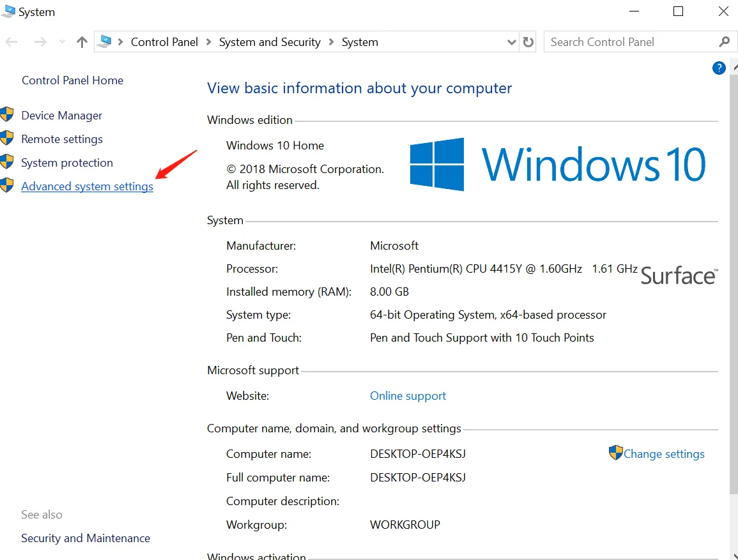Click the Up arrow navigation button
The height and width of the screenshot is (560, 738).
(82, 42)
